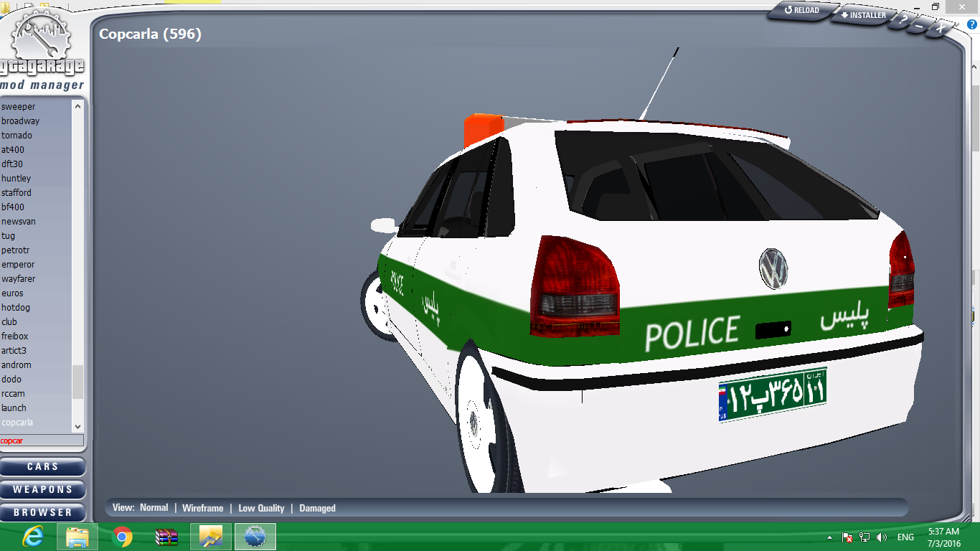Open mod manager help question mark

click(903, 21)
